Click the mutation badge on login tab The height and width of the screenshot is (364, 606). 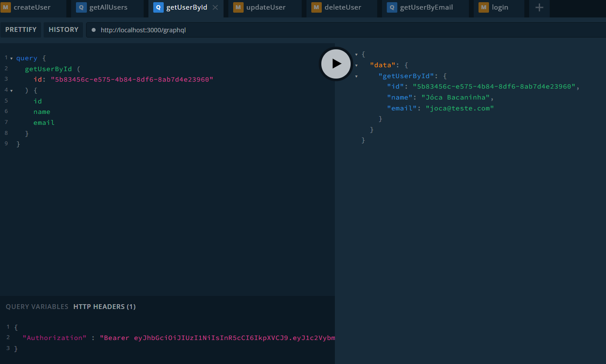(x=483, y=7)
